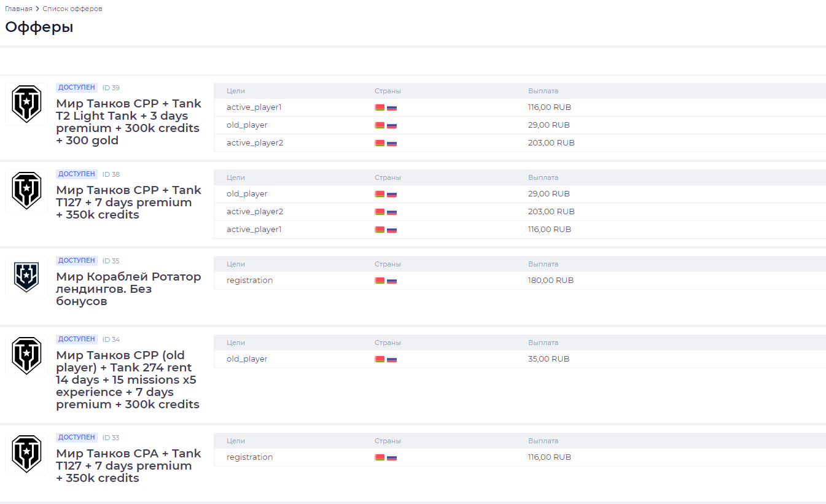Viewport: 826px width, 504px height.
Task: Open offer ID 38 logo thumbnail
Action: coord(26,191)
